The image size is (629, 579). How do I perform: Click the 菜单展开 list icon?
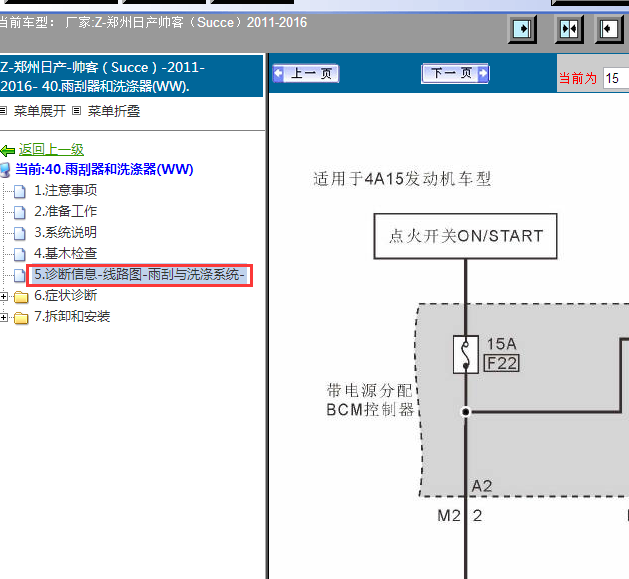(x=4, y=110)
